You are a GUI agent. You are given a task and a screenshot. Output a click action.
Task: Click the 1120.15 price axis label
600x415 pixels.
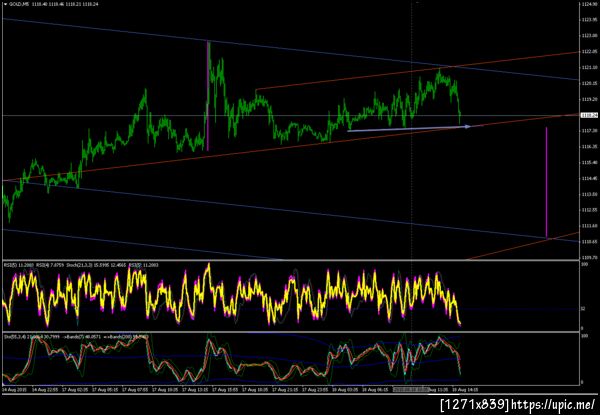(x=590, y=83)
